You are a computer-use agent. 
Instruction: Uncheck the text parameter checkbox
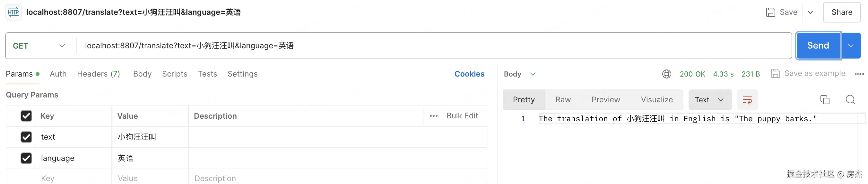tap(26, 137)
